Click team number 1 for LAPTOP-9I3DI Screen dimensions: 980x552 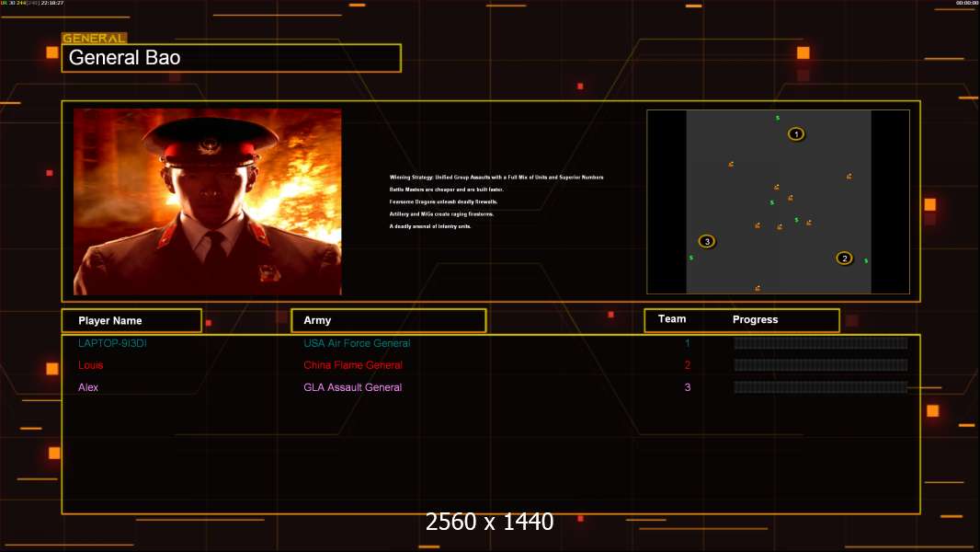(x=688, y=343)
